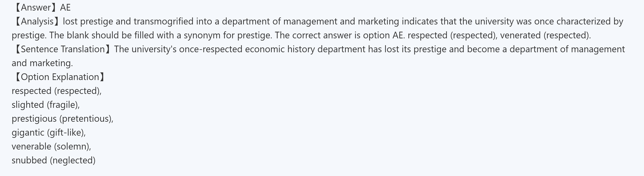
Task: Click the option snubbed (neglected)
Action: click(53, 160)
